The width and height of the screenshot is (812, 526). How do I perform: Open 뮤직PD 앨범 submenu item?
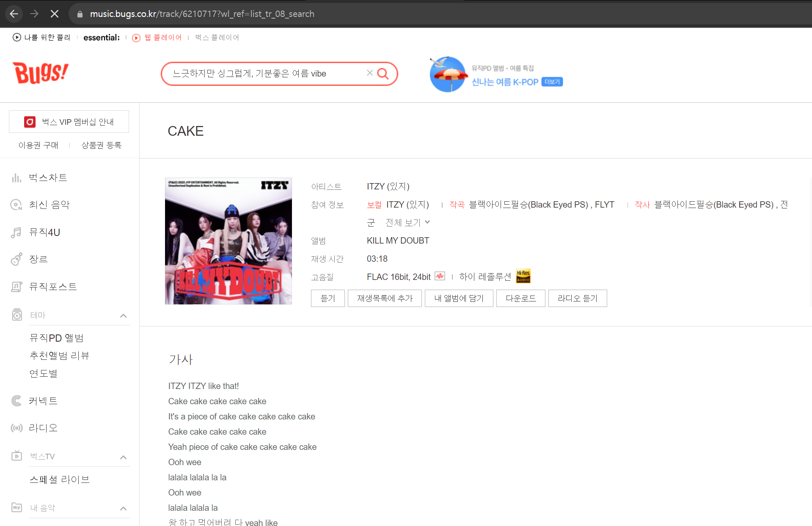[57, 338]
